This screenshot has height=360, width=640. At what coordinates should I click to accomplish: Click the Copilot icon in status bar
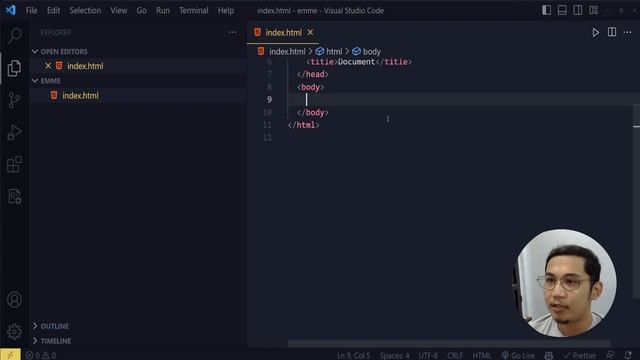549,356
